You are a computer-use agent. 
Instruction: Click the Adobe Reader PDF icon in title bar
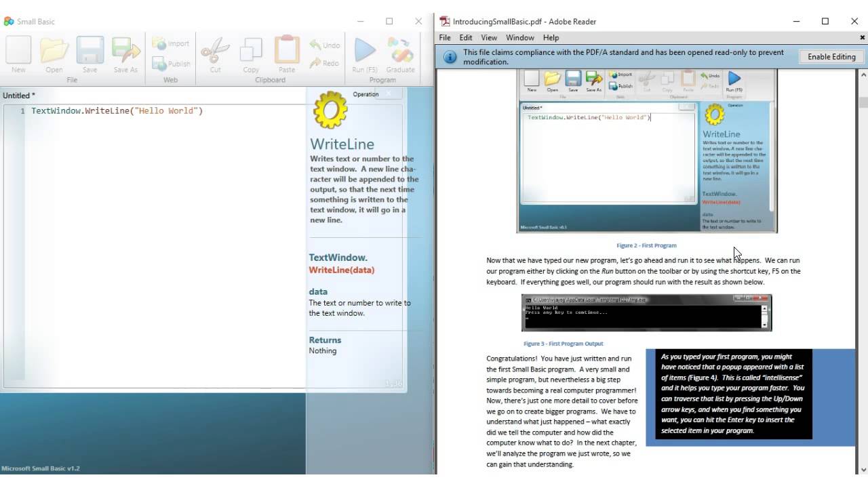(x=445, y=21)
